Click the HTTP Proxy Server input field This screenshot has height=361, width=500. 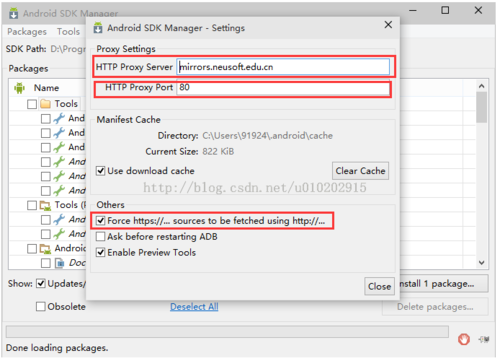click(x=283, y=67)
